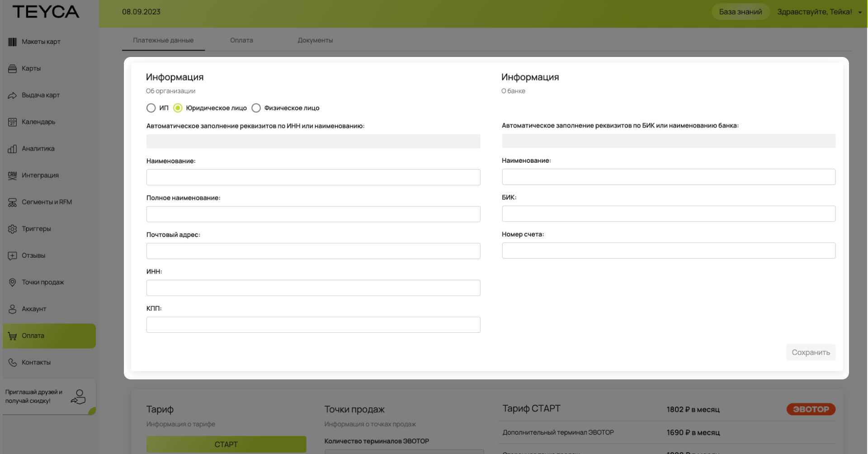
Task: Click the Контакты phone icon
Action: [12, 362]
